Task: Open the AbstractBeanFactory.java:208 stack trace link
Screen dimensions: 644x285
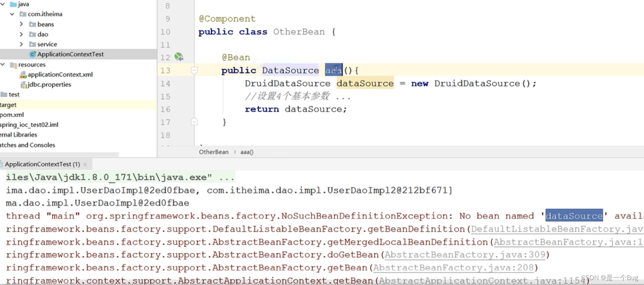Action: click(x=454, y=268)
